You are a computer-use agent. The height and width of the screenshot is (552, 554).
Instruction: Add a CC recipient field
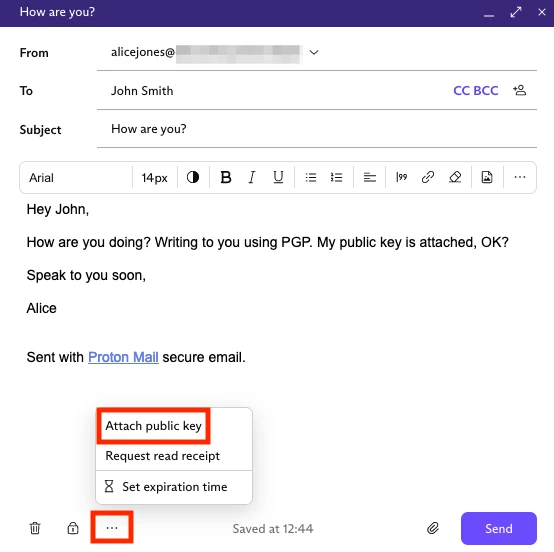(x=461, y=91)
